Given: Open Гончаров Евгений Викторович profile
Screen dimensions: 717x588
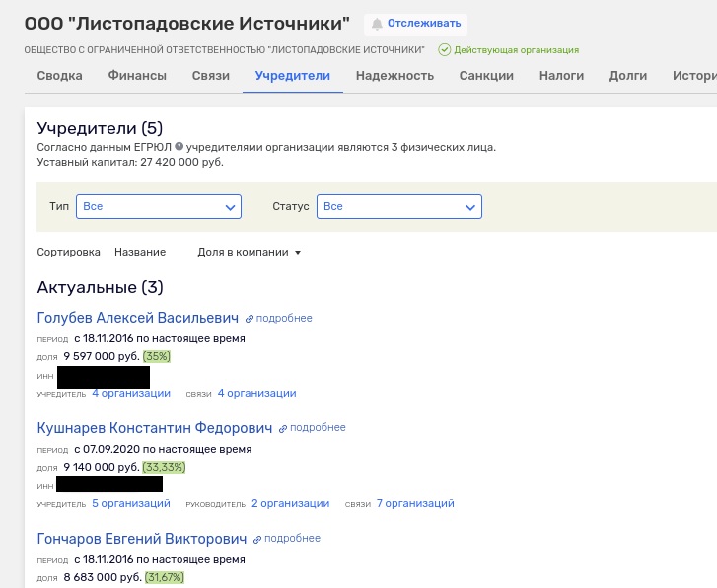Looking at the screenshot, I should point(142,539).
